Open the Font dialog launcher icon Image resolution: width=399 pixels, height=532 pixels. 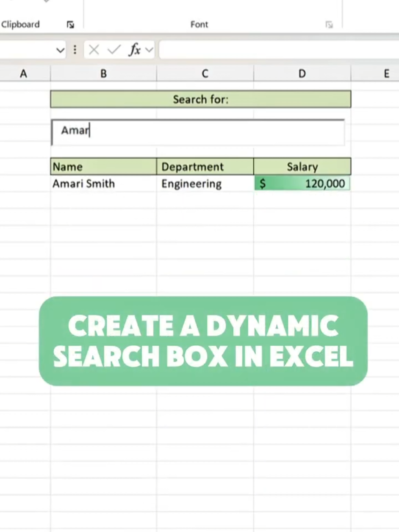coord(329,25)
